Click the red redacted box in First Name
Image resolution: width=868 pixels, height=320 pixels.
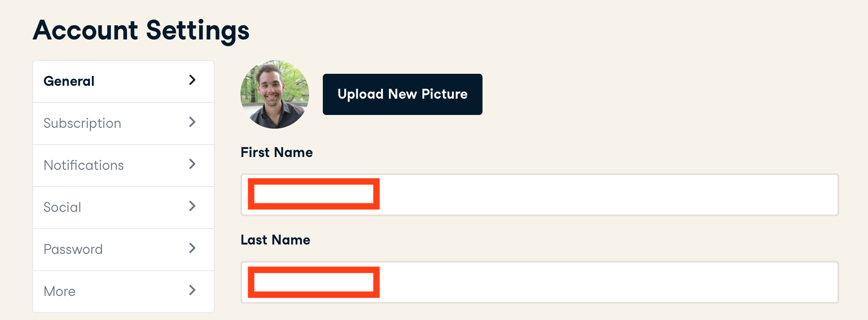[x=314, y=194]
